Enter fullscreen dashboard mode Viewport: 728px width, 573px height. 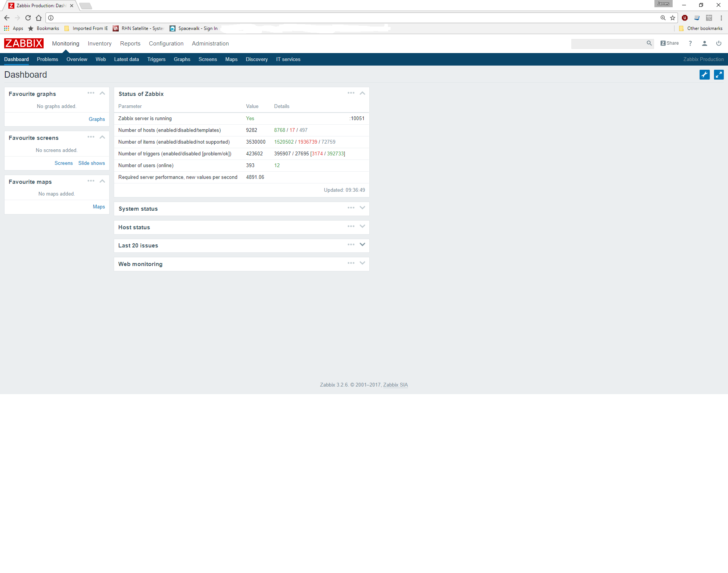coord(719,75)
